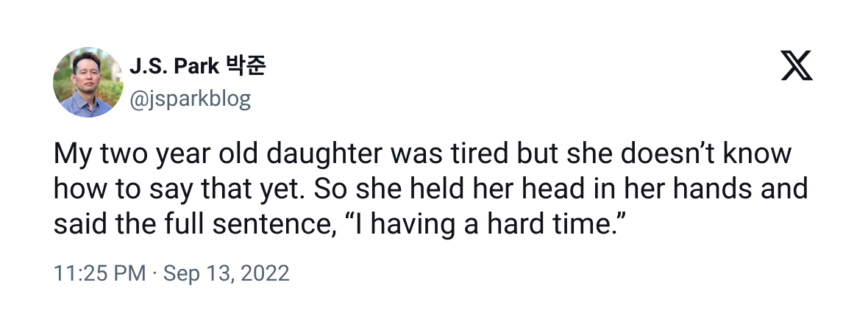Click the display name J.S. Park
Screen dimensions: 868x335
pyautogui.click(x=174, y=67)
